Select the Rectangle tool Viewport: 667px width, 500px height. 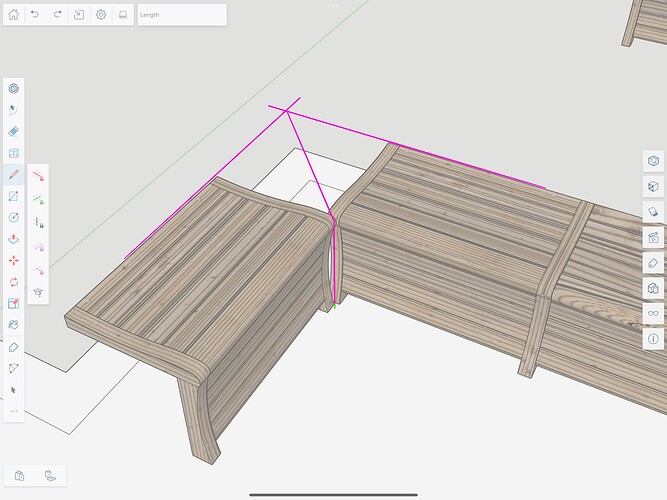coord(14,196)
